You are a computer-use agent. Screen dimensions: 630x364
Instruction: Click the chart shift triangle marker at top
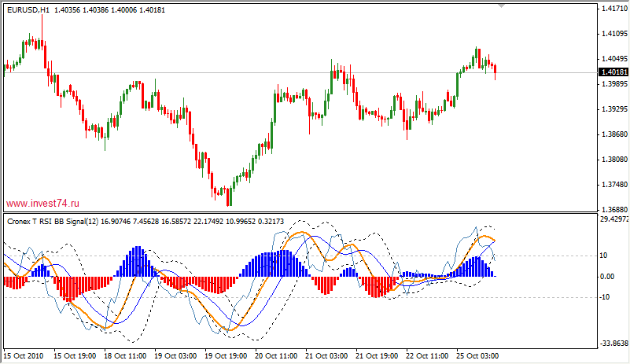(x=500, y=6)
